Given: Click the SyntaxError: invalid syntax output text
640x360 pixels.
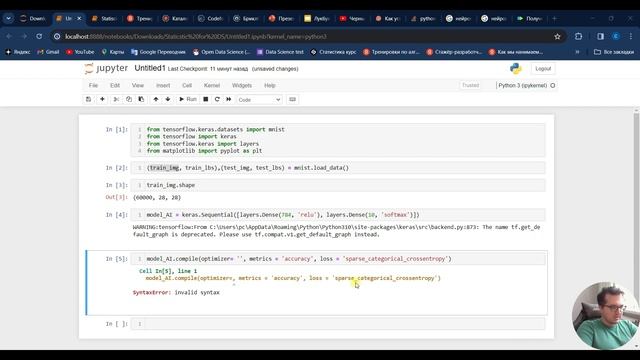Looking at the screenshot, I should click(x=176, y=292).
